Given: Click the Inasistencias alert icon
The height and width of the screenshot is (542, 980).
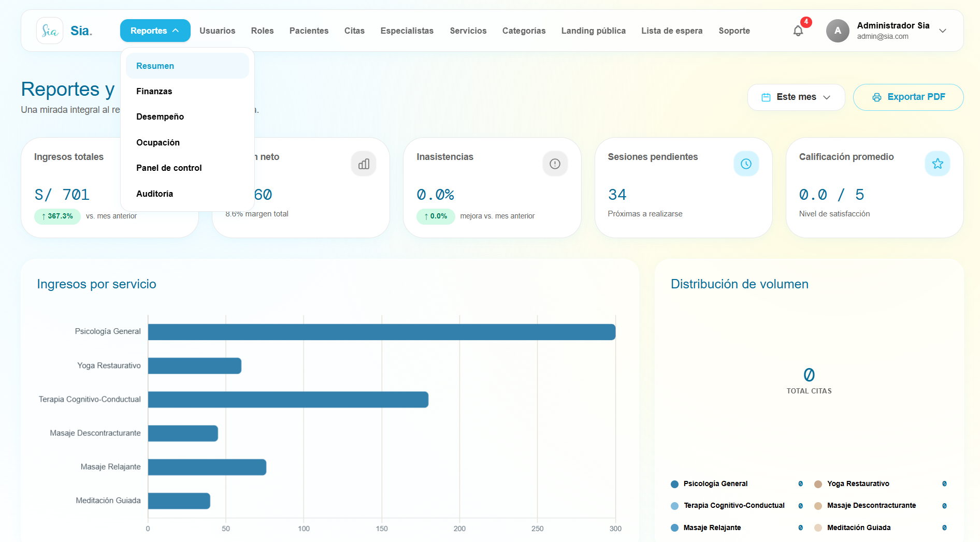Looking at the screenshot, I should coord(555,164).
